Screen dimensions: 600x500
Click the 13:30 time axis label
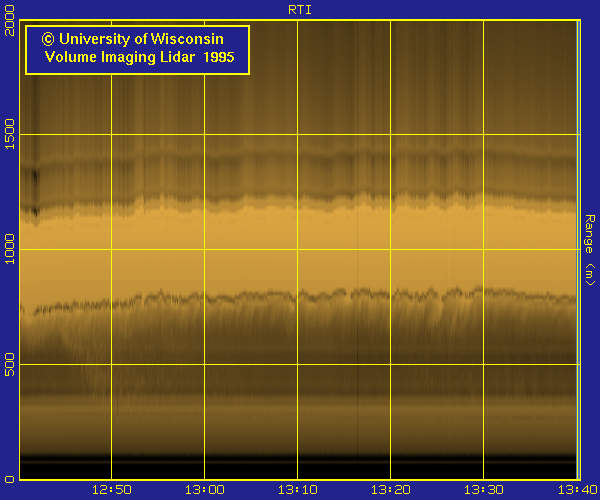pyautogui.click(x=483, y=490)
